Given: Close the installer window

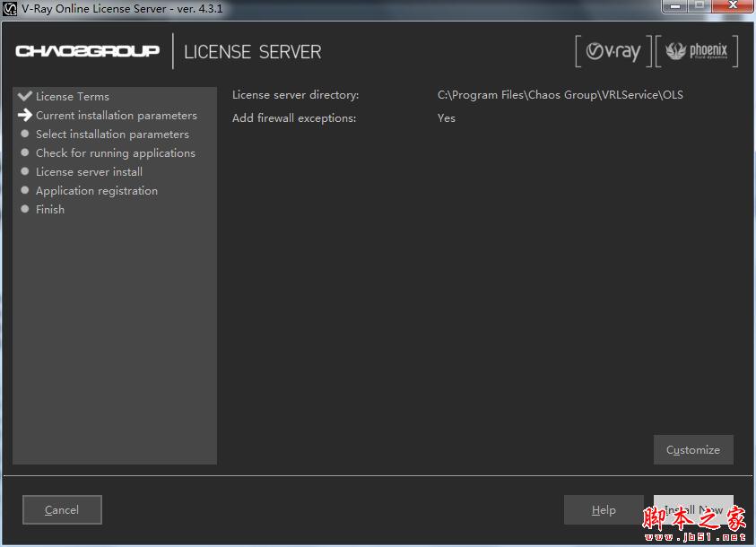Looking at the screenshot, I should (x=733, y=5).
